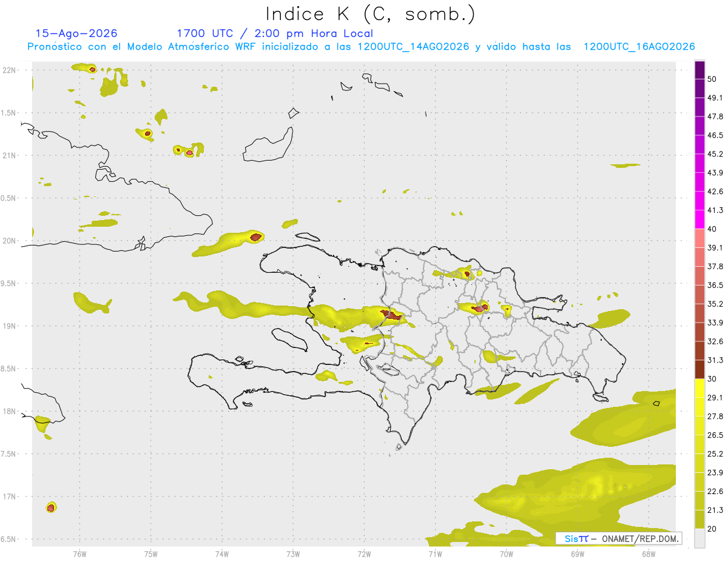
Task: Click the '41.3' colorbar label
Action: (715, 210)
